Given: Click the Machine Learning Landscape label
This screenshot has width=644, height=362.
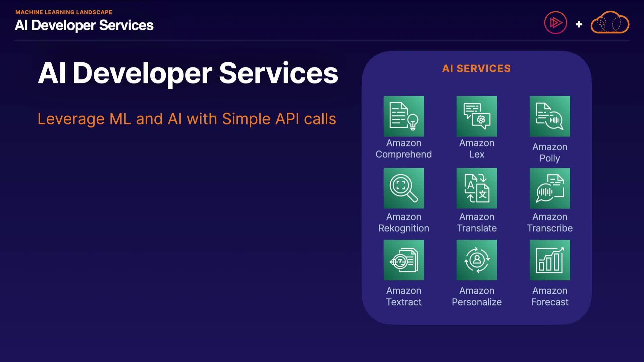Looking at the screenshot, I should point(64,12).
